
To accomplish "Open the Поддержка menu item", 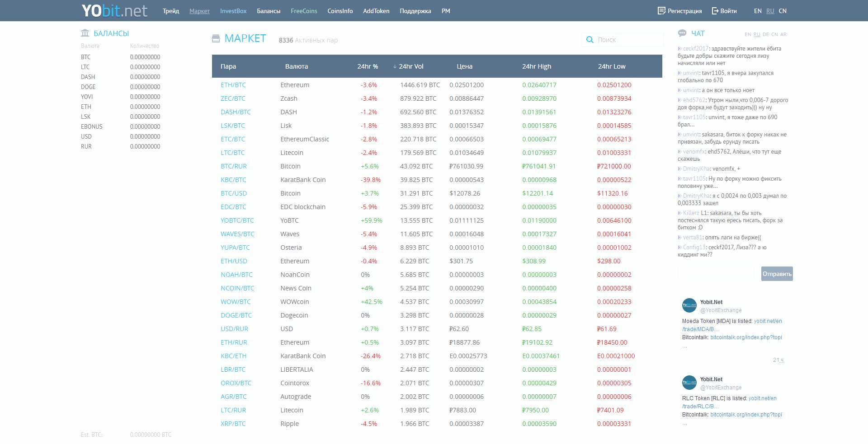I will pos(415,11).
